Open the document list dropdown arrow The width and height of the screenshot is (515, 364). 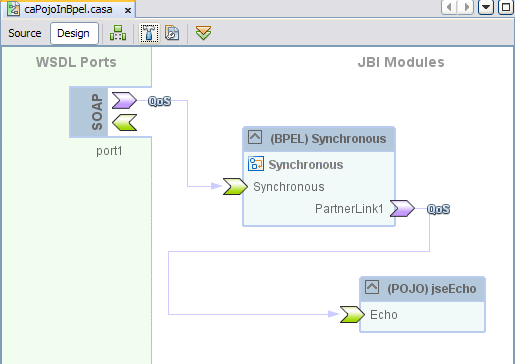[x=486, y=7]
